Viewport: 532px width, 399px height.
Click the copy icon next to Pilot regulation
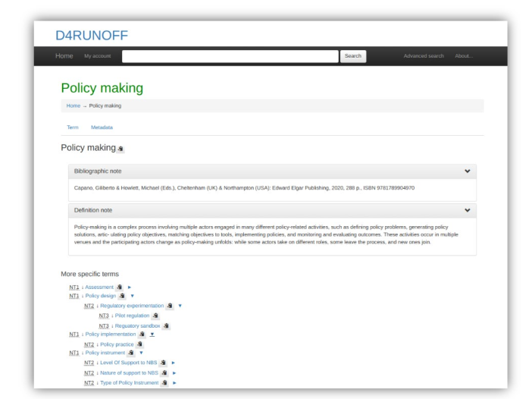(155, 316)
